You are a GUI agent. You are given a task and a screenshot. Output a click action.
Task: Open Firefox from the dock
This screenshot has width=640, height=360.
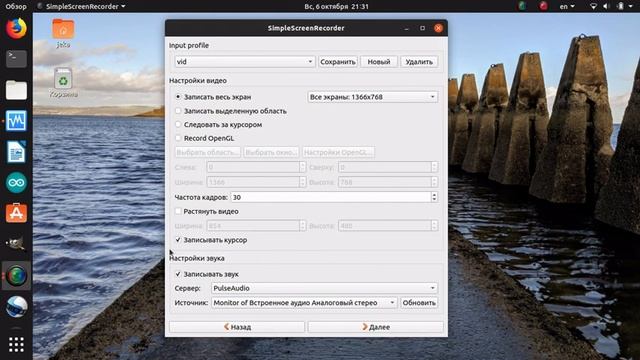(x=16, y=29)
